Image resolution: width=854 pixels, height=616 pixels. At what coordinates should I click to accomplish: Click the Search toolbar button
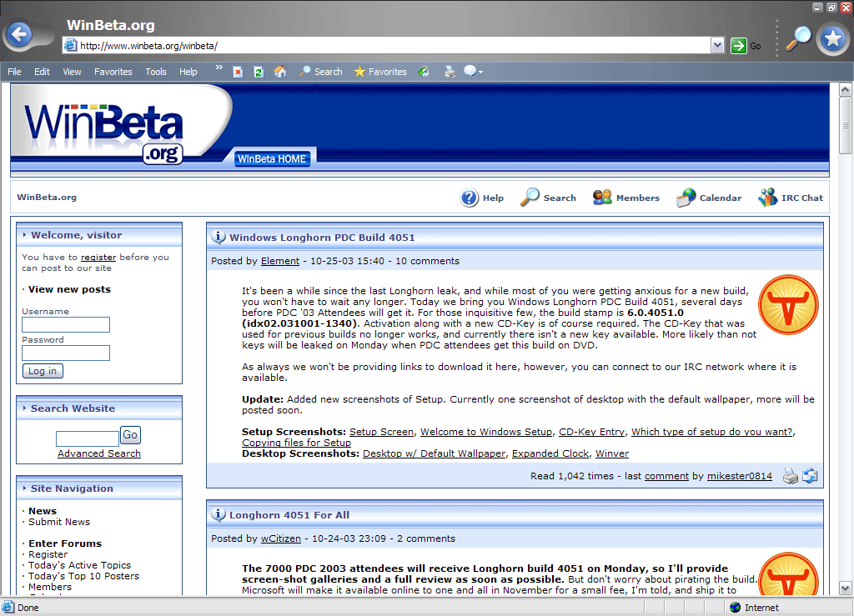tap(320, 72)
